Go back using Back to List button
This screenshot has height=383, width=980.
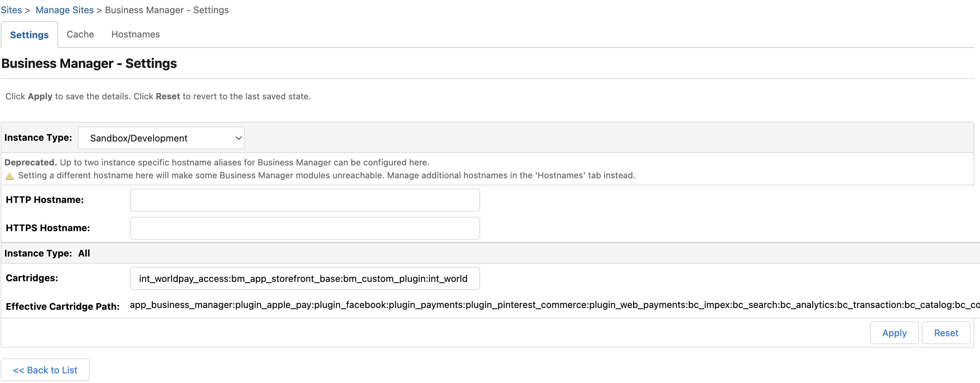(x=45, y=370)
